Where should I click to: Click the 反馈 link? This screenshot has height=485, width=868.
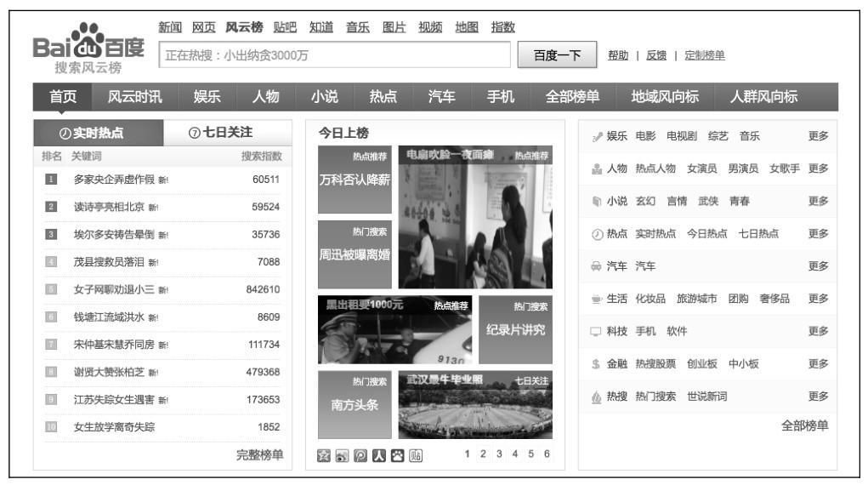click(x=656, y=55)
